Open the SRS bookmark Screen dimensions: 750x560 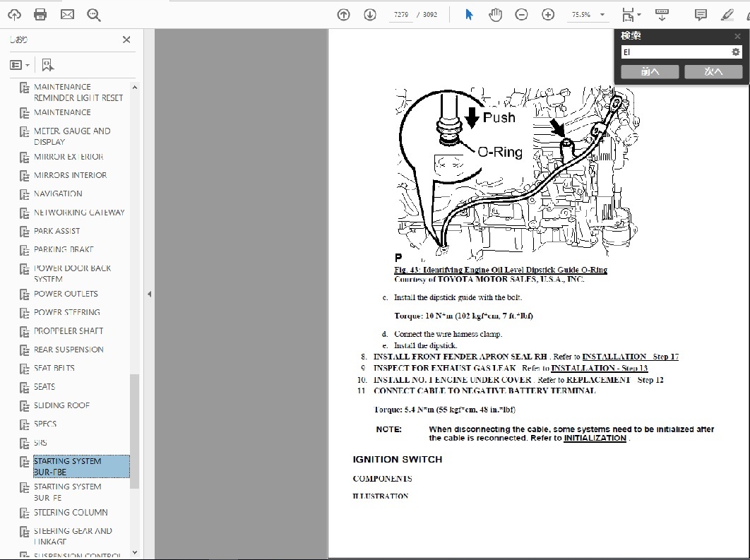click(x=40, y=443)
